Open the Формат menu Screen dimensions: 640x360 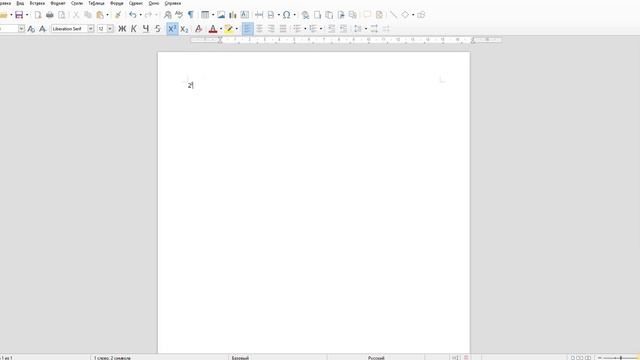tap(58, 3)
